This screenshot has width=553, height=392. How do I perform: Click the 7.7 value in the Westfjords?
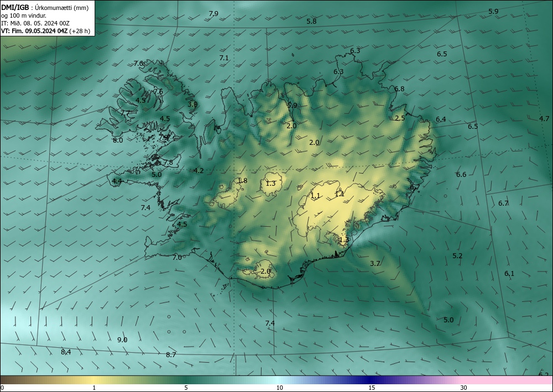click(x=125, y=113)
